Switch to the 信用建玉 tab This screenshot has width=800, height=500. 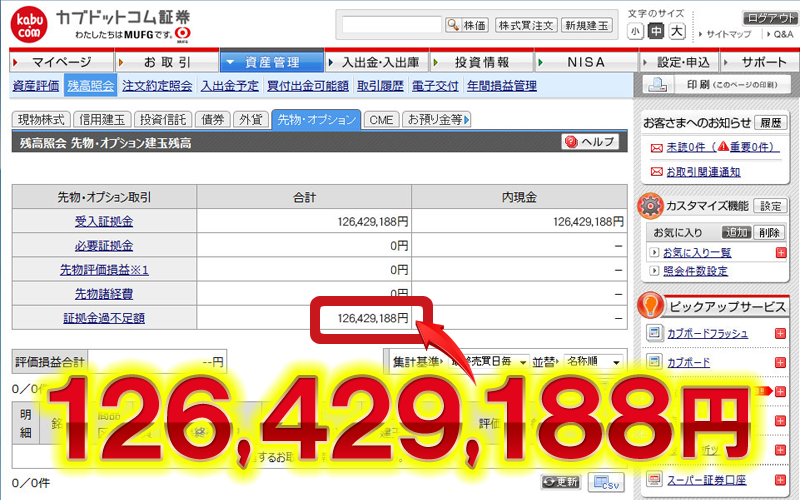100,119
